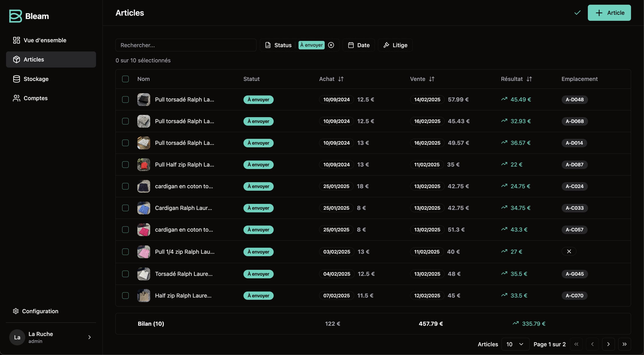Focus the Rechercher search field
This screenshot has height=355, width=644.
186,45
